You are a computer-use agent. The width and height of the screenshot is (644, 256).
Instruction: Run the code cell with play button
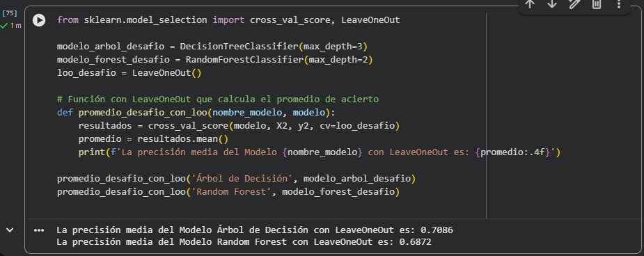pos(39,20)
